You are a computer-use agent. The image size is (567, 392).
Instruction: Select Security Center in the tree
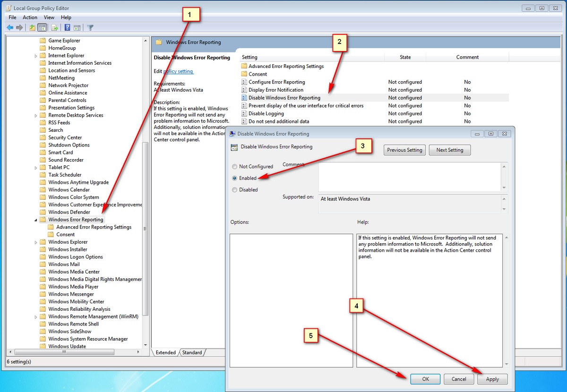click(65, 137)
